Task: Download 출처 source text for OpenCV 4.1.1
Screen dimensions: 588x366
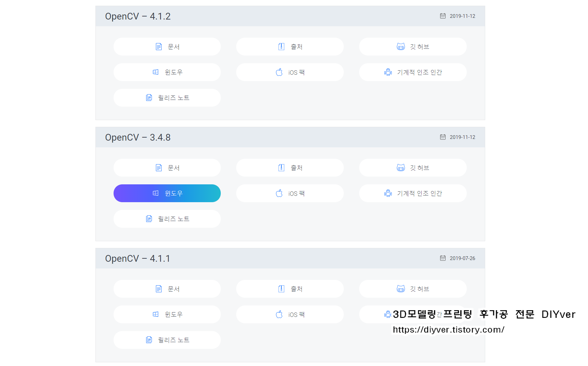Action: click(297, 289)
